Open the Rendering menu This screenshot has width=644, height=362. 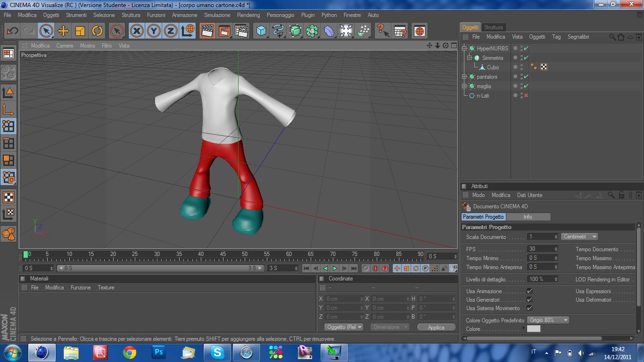click(x=248, y=15)
